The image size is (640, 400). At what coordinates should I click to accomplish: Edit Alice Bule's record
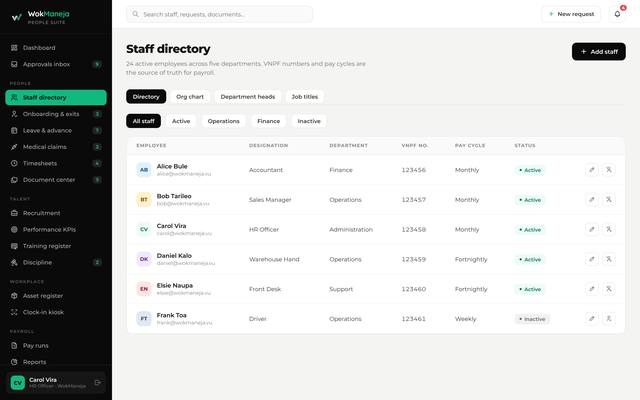(592, 170)
